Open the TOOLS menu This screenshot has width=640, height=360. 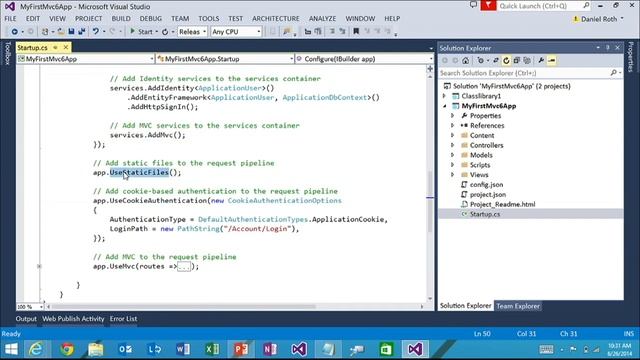point(209,18)
